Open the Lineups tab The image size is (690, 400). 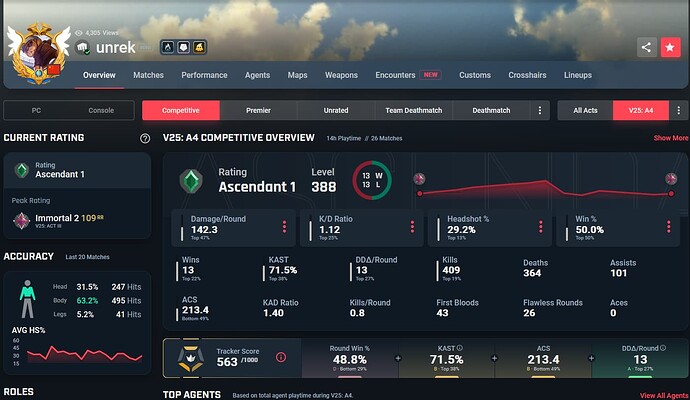578,75
